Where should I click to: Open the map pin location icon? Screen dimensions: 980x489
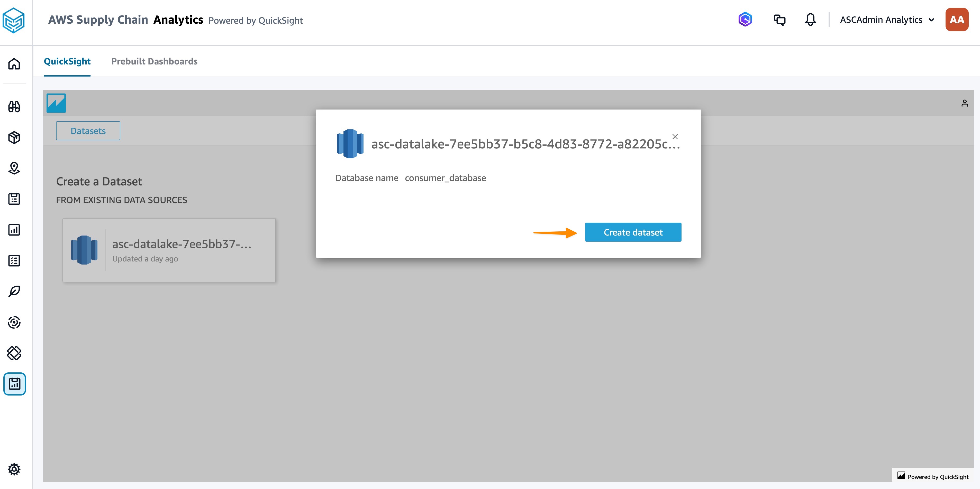coord(14,168)
